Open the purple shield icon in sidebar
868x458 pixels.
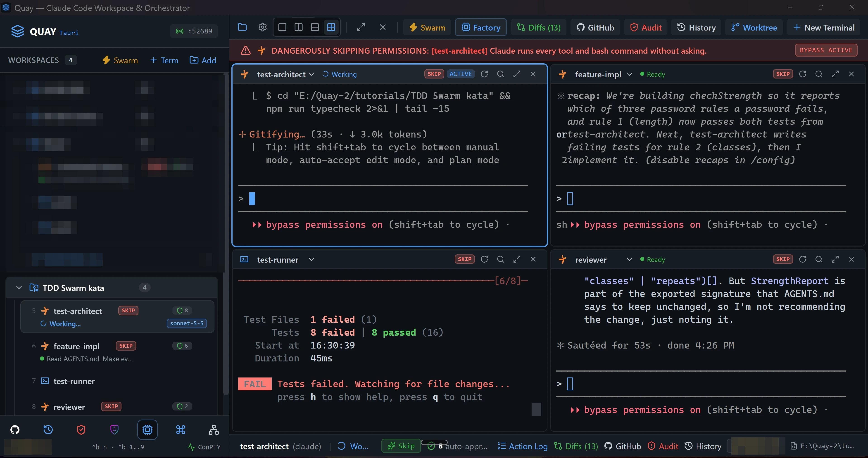[114, 429]
